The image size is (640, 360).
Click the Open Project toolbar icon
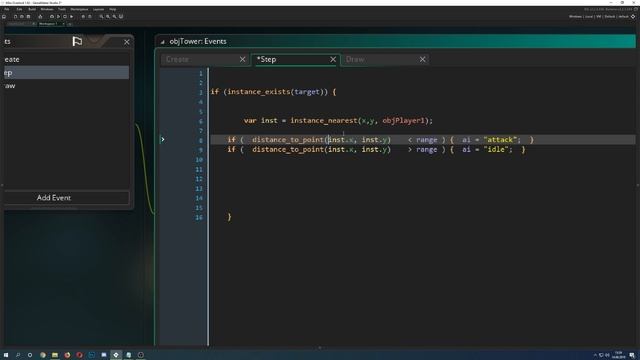[x=22, y=17]
